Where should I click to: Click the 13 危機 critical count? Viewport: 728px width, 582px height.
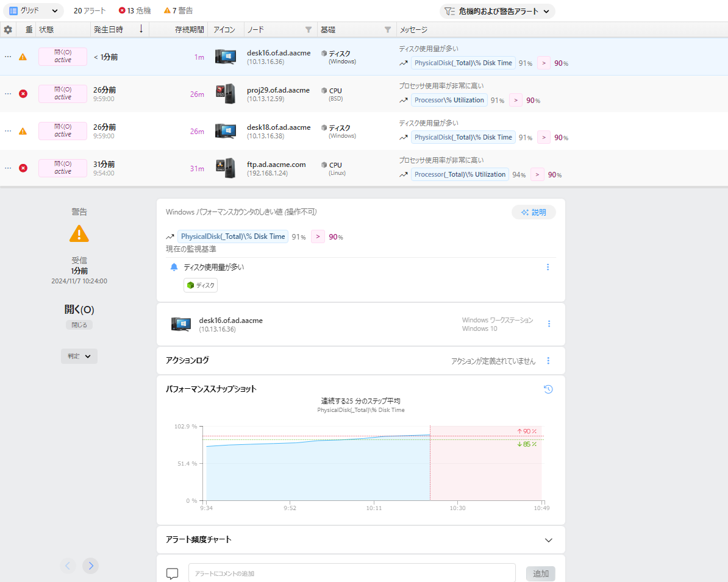pos(135,11)
